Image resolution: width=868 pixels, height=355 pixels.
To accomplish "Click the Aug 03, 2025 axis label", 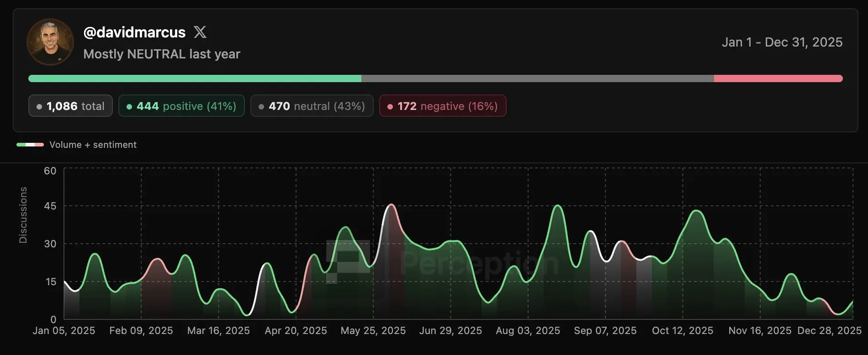I will pyautogui.click(x=528, y=330).
